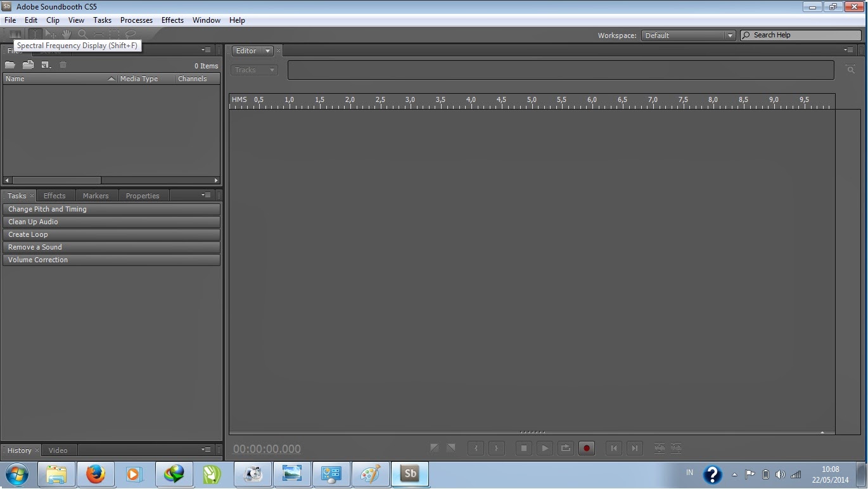Screen dimensions: 868x489
Task: Select the History tab
Action: coord(19,450)
